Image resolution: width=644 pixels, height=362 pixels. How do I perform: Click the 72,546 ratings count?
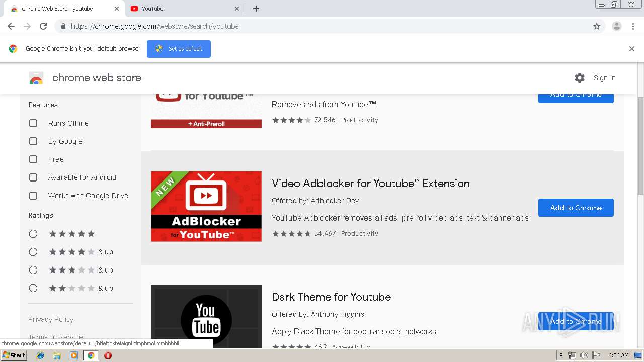325,120
